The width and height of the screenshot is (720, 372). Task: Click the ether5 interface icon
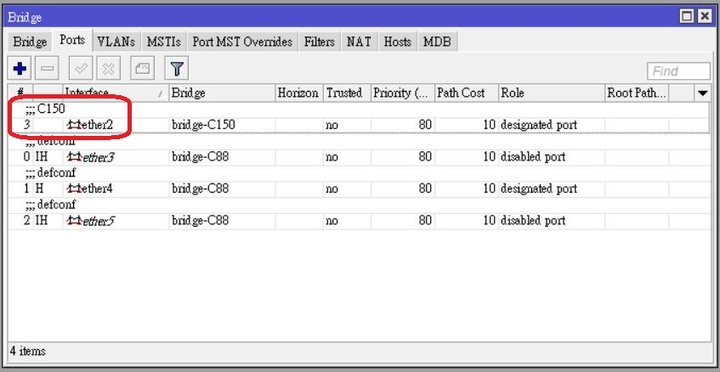pos(74,221)
